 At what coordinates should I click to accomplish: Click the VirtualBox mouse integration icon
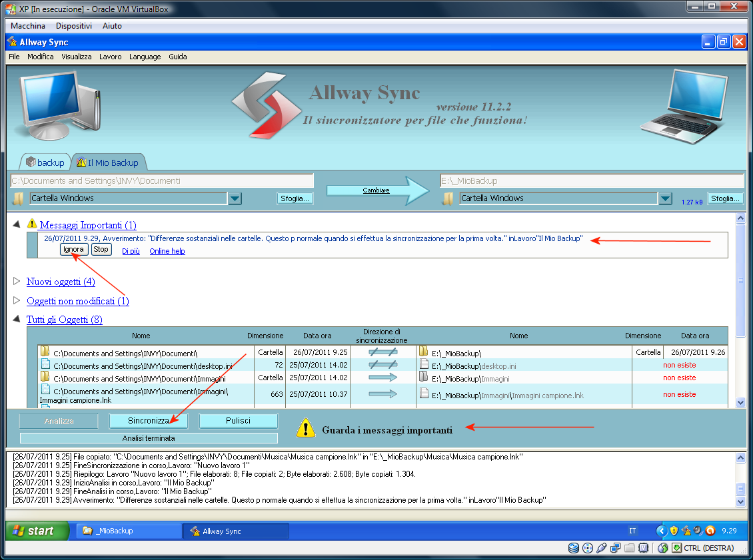point(663,548)
